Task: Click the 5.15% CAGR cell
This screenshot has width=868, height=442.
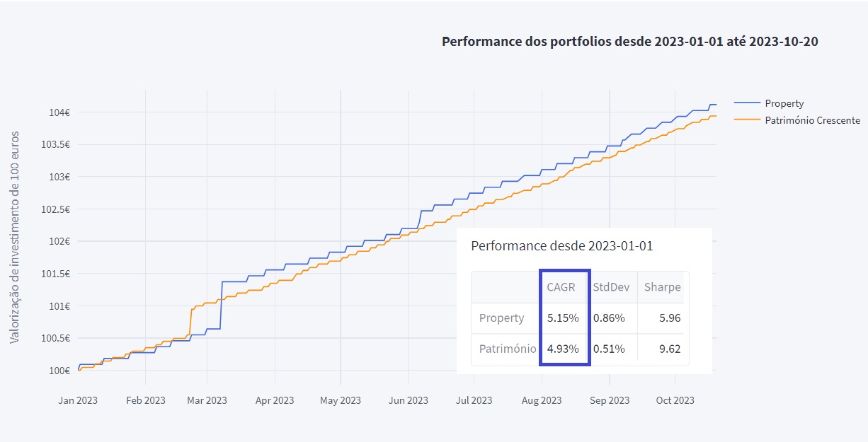Action: click(563, 318)
